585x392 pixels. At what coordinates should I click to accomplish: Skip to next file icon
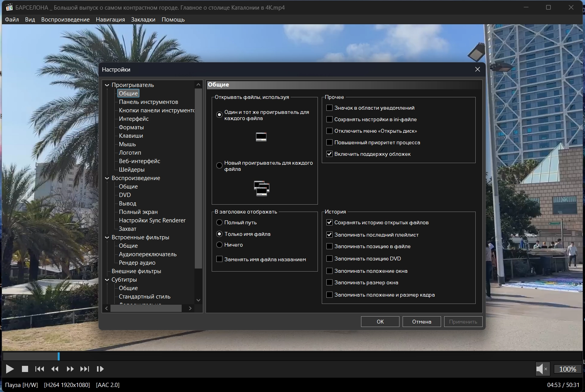pos(85,369)
